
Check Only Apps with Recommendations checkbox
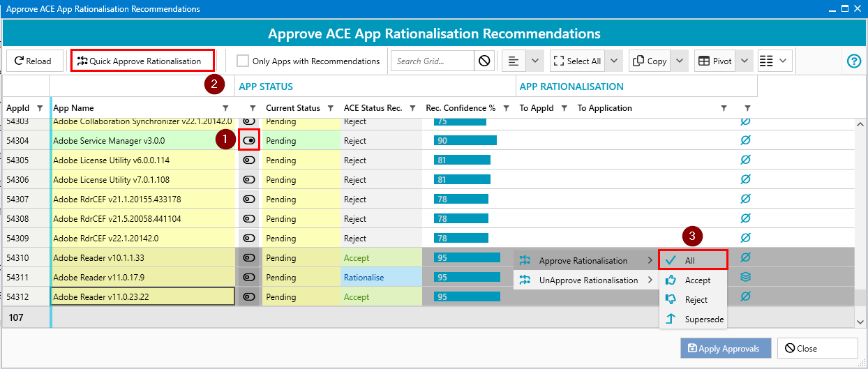[243, 61]
